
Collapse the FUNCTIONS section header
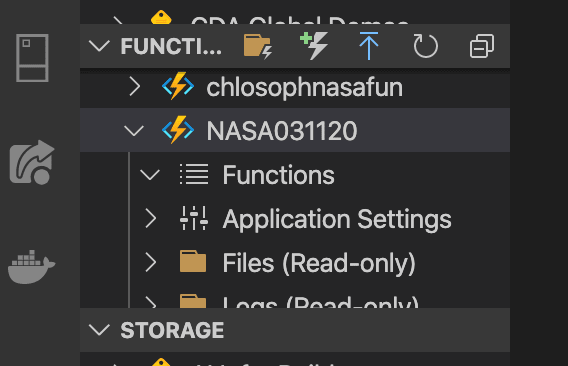[x=99, y=46]
